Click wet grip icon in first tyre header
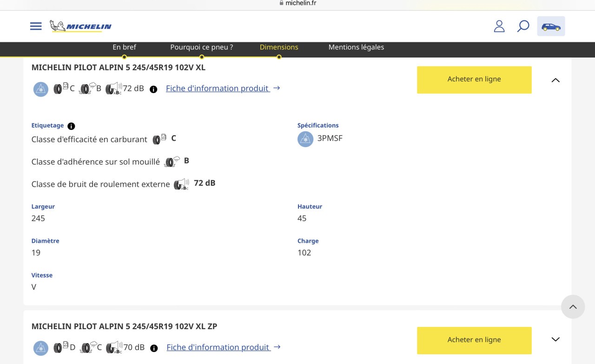 pyautogui.click(x=87, y=88)
